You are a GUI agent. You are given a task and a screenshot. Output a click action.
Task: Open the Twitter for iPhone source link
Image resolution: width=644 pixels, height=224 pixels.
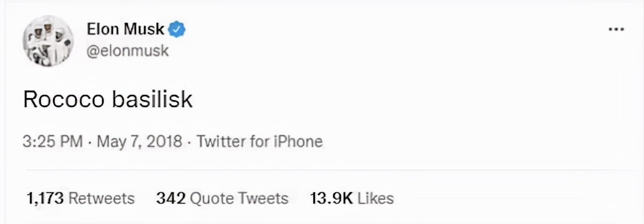coord(259,141)
